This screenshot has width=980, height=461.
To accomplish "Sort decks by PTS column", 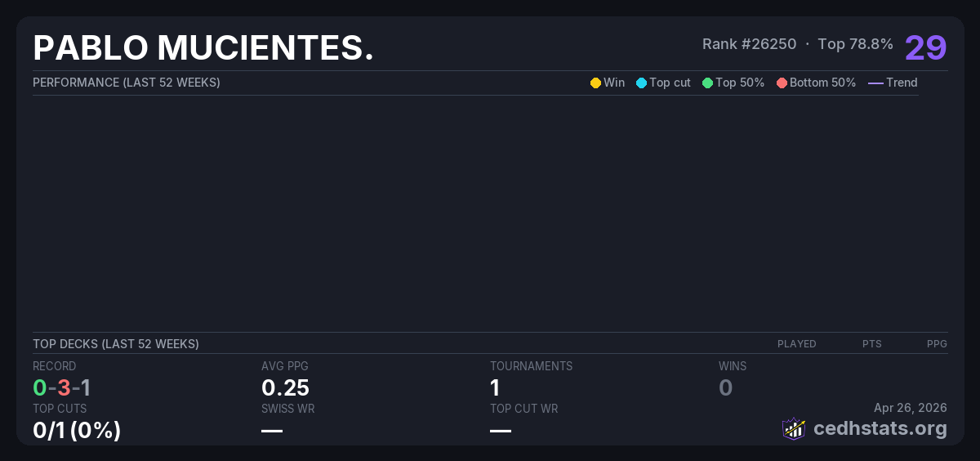I will point(871,344).
